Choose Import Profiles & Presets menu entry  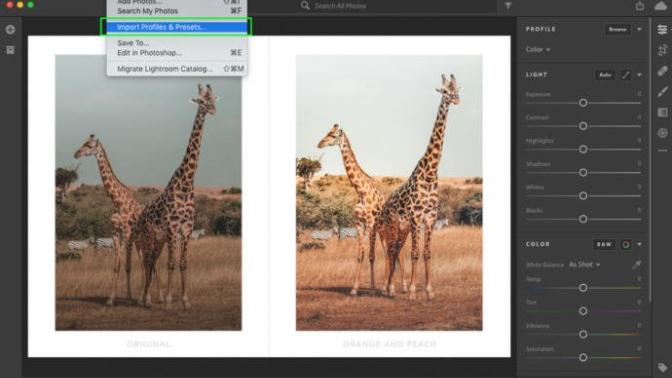click(177, 27)
